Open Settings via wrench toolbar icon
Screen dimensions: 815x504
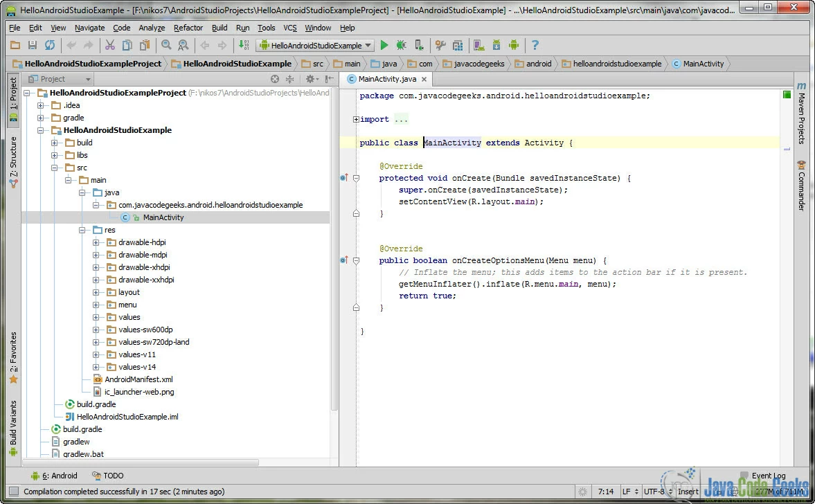[x=440, y=45]
